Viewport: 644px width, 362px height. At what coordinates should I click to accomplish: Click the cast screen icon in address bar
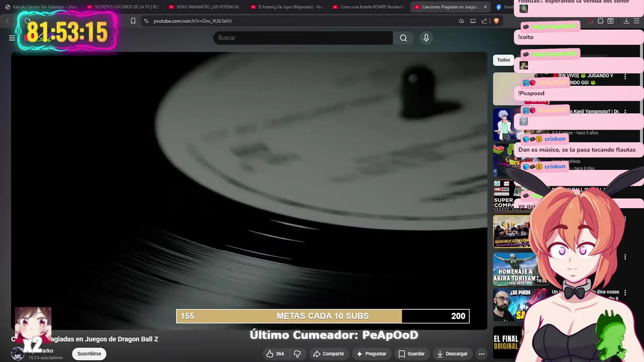473,21
